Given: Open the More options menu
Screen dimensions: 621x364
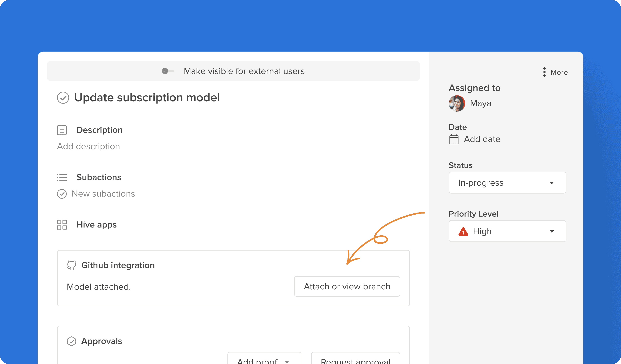Looking at the screenshot, I should (x=556, y=72).
